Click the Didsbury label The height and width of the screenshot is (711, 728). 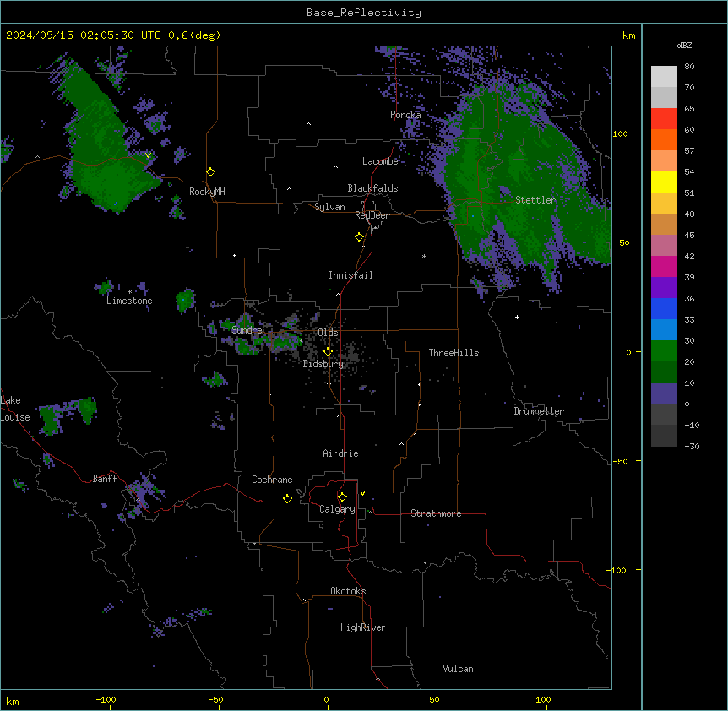pos(323,364)
